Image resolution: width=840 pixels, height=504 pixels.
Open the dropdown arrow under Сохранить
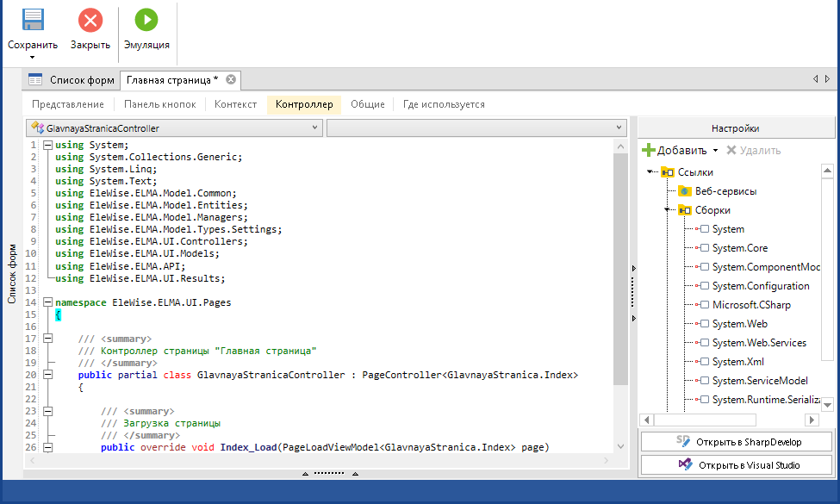click(33, 58)
